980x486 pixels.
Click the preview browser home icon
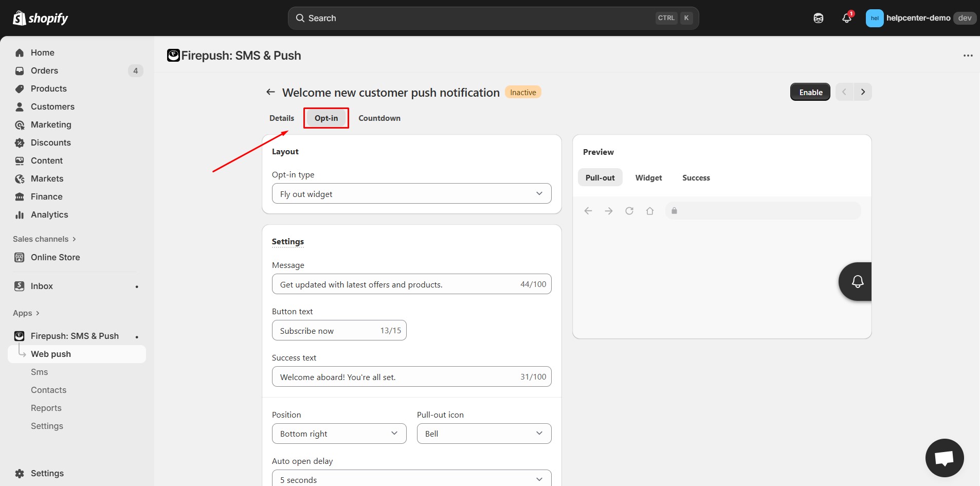(x=649, y=211)
